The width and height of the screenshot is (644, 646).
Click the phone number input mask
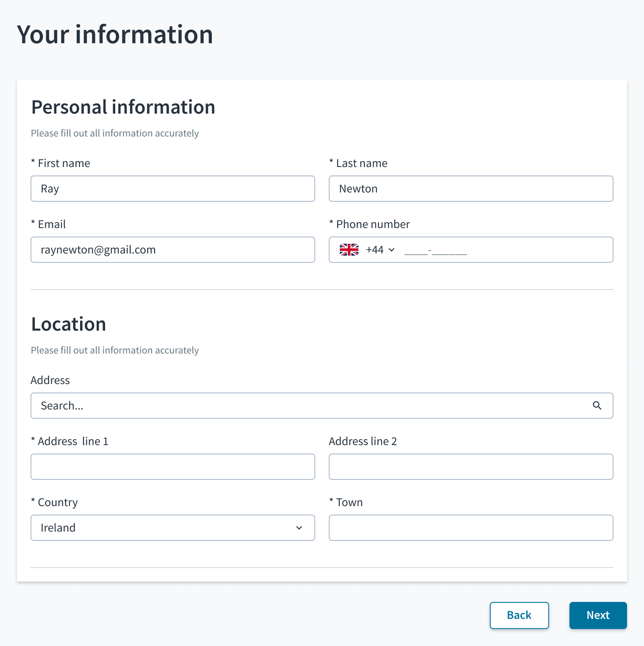pyautogui.click(x=436, y=251)
